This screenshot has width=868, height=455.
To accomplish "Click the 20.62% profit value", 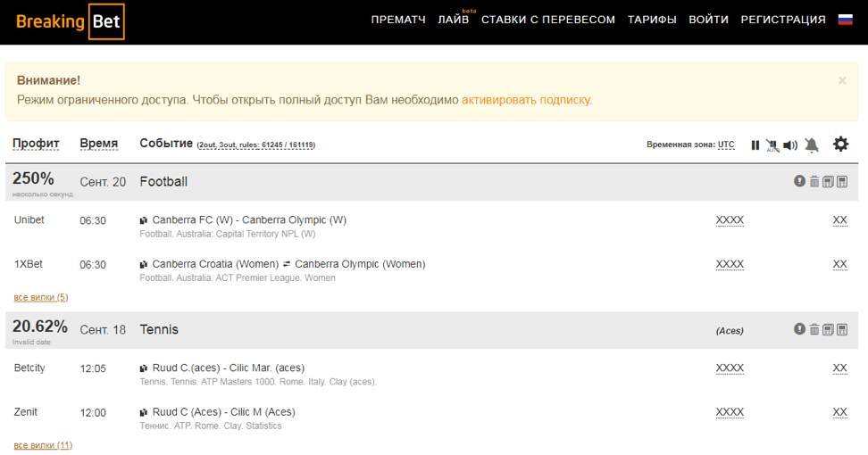I will coord(40,327).
